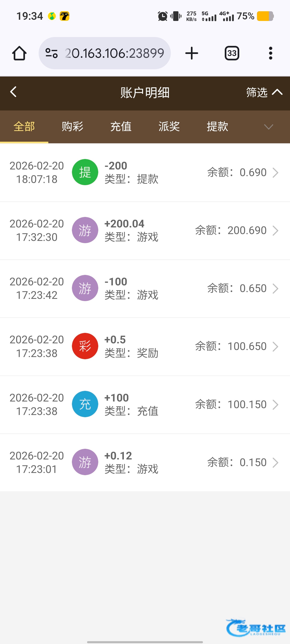290x644 pixels.
Task: Go back using the header arrow
Action: [x=13, y=92]
